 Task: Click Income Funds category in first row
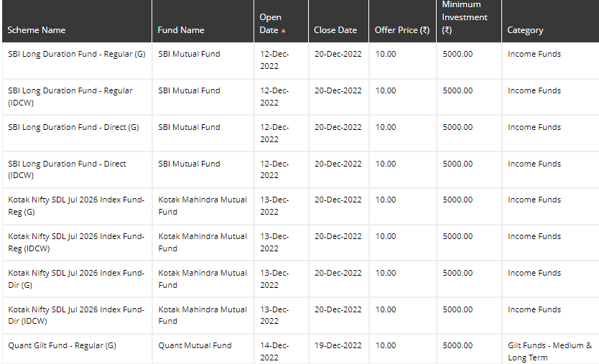click(x=534, y=55)
